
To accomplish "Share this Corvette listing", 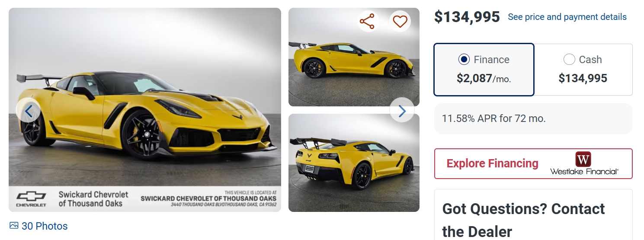I will pyautogui.click(x=367, y=21).
